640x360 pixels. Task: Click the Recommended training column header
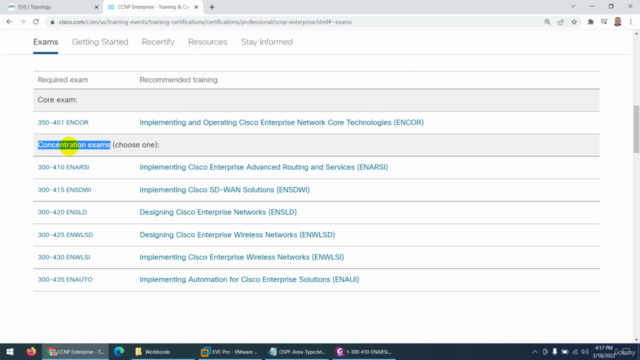coord(178,80)
